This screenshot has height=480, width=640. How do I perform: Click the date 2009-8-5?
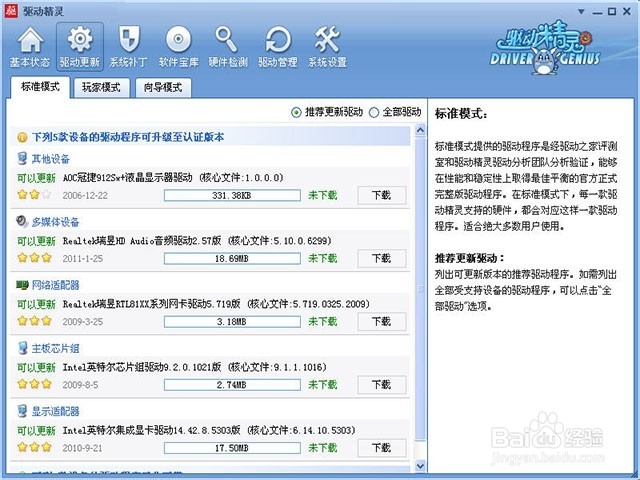80,385
